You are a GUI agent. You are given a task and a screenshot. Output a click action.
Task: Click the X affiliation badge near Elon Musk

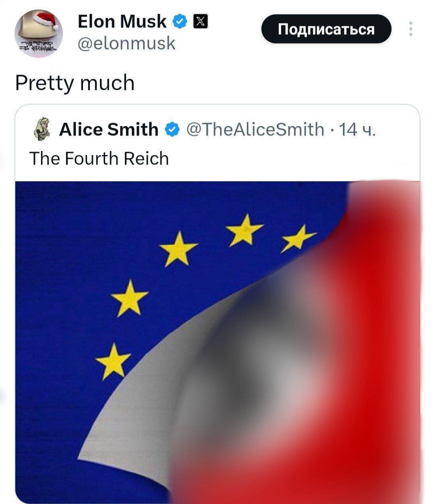[x=201, y=21]
